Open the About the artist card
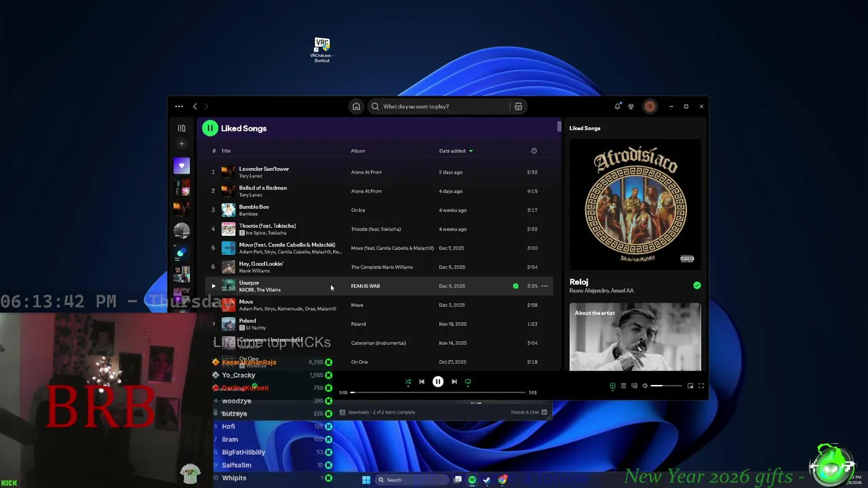Viewport: 868px width, 488px height. click(x=635, y=337)
